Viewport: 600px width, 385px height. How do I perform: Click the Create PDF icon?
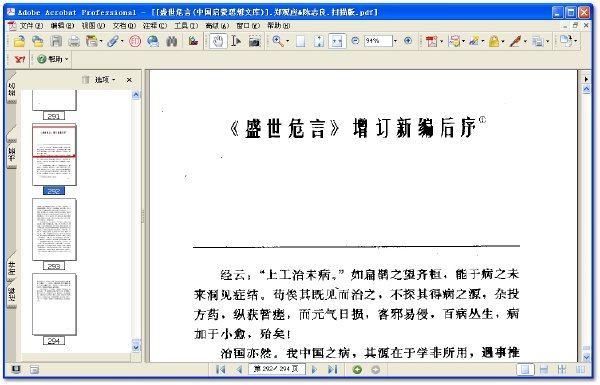431,41
